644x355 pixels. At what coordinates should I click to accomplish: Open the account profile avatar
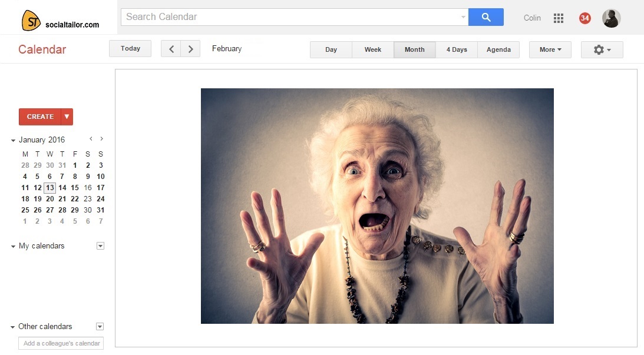coord(611,18)
